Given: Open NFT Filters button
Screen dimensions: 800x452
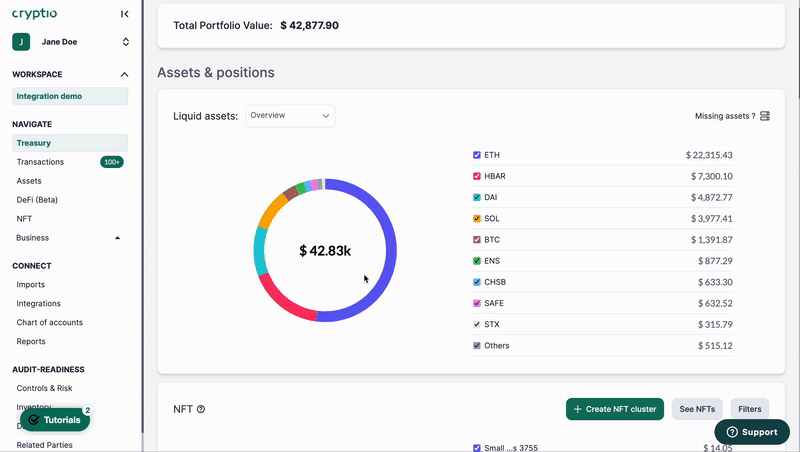Looking at the screenshot, I should point(749,409).
